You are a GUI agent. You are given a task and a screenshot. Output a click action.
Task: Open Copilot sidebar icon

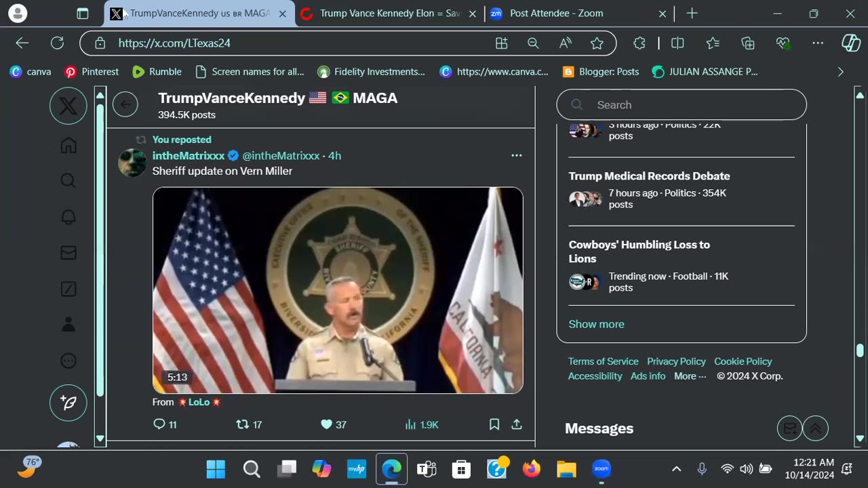(851, 43)
